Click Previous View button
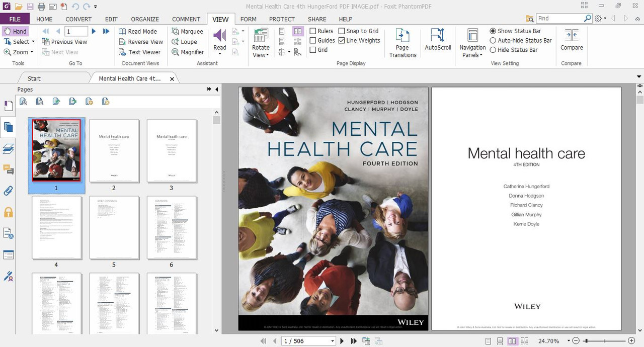644x347 pixels. coord(64,42)
